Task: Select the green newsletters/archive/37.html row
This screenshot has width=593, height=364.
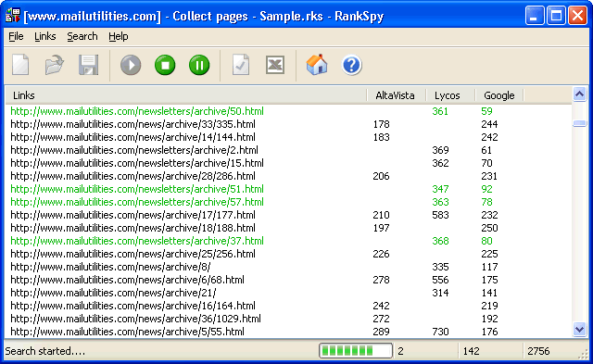Action: click(x=288, y=241)
